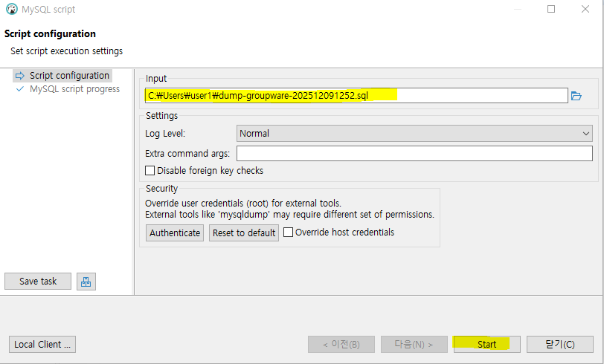
Task: Click the 닫기(C) button
Action: [x=559, y=344]
